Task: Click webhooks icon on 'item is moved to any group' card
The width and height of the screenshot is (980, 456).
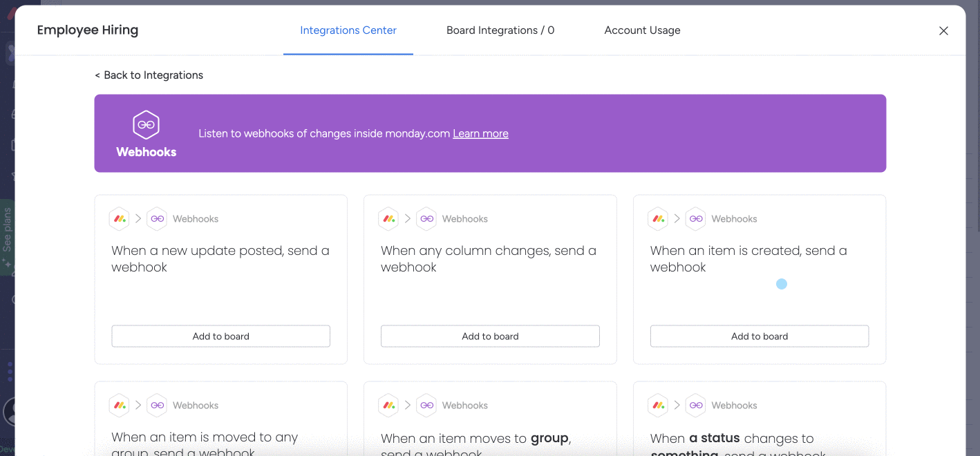Action: pyautogui.click(x=157, y=406)
